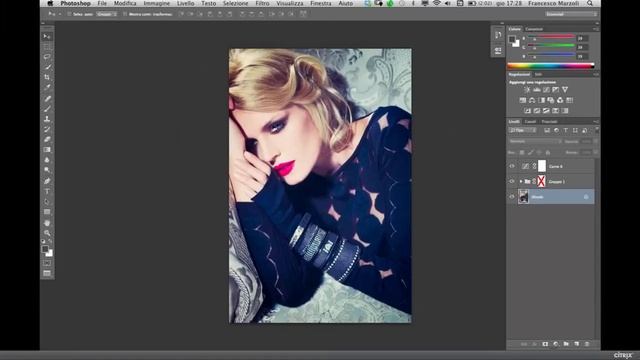Select the Sfondo layer thumbnail
This screenshot has height=360, width=640.
[523, 197]
